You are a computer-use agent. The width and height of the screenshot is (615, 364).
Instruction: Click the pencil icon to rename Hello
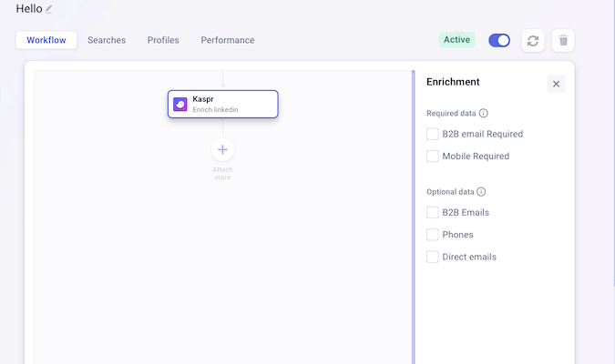(x=49, y=9)
